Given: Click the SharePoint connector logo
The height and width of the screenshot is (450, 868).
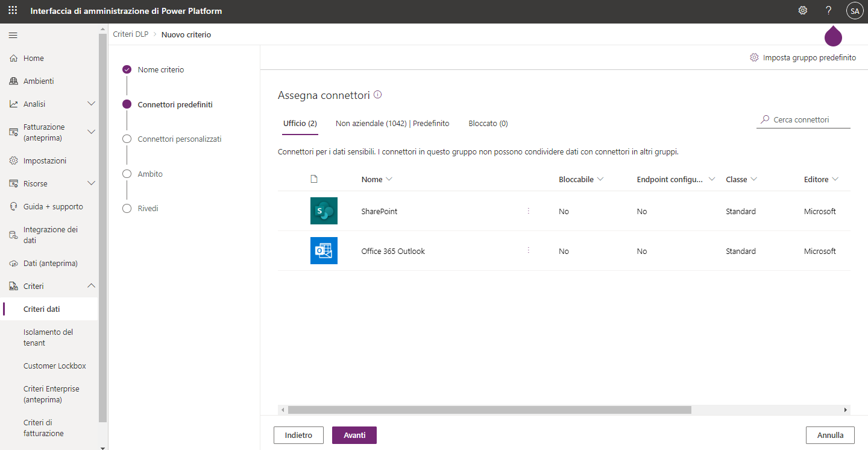Looking at the screenshot, I should [324, 211].
